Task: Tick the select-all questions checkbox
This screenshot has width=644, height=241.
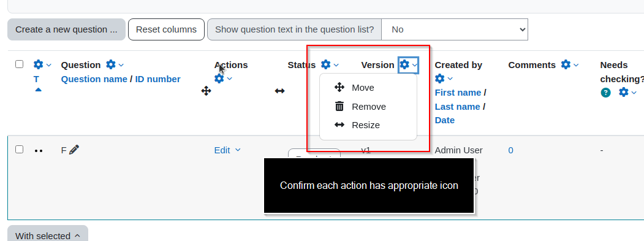Action: pos(20,64)
